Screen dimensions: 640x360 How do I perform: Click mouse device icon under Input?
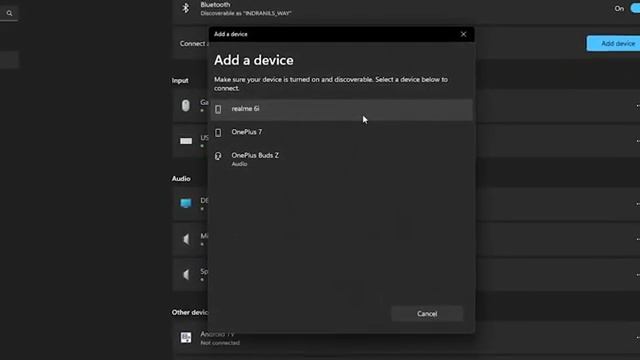point(186,105)
